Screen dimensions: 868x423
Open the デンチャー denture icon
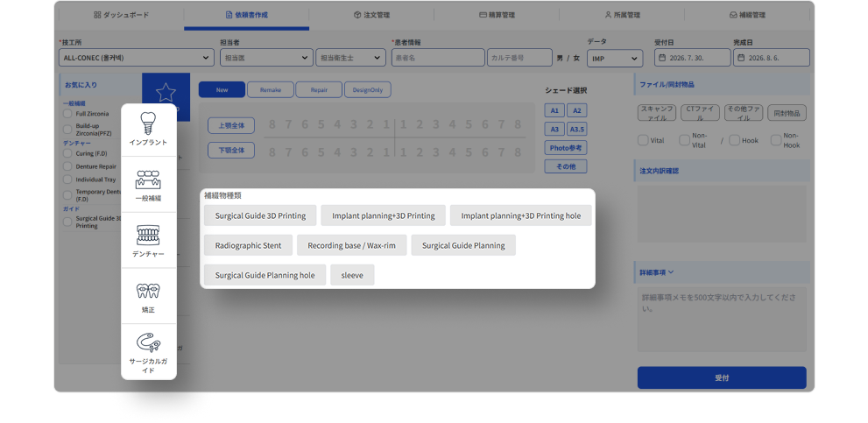[148, 235]
